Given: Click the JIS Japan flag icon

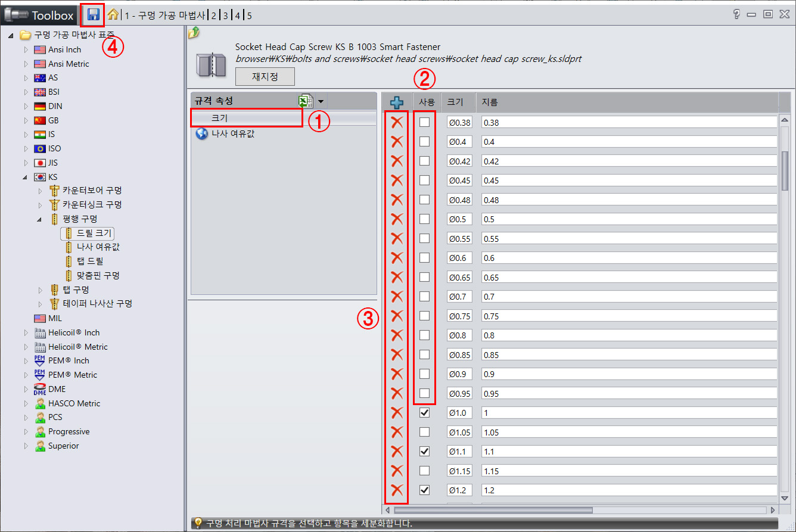Looking at the screenshot, I should click(x=40, y=163).
